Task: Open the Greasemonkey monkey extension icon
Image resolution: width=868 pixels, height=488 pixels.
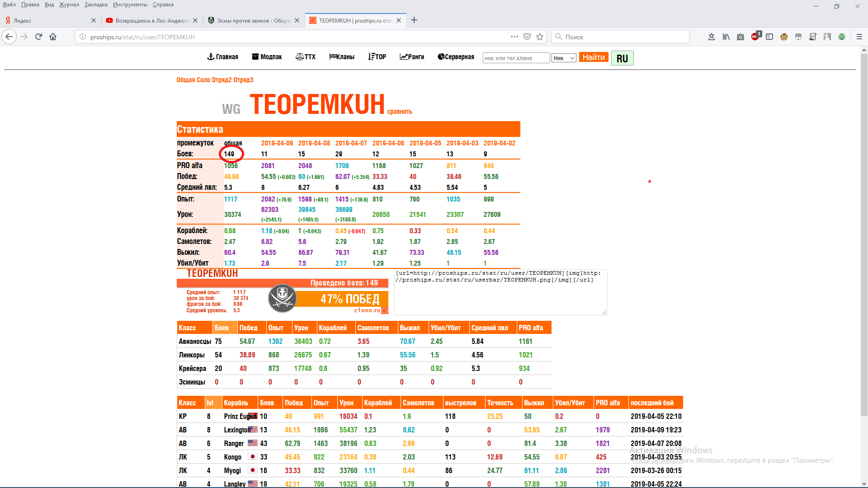Action: [x=784, y=37]
